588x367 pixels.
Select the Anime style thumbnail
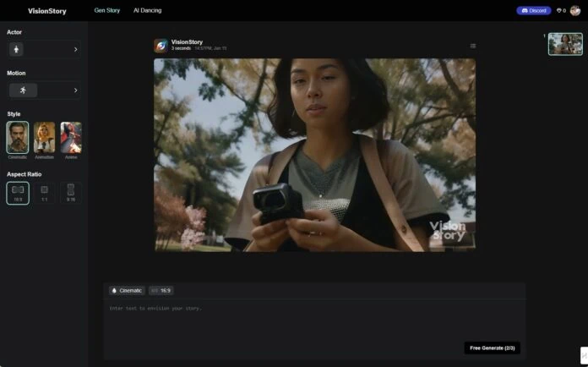tap(71, 137)
